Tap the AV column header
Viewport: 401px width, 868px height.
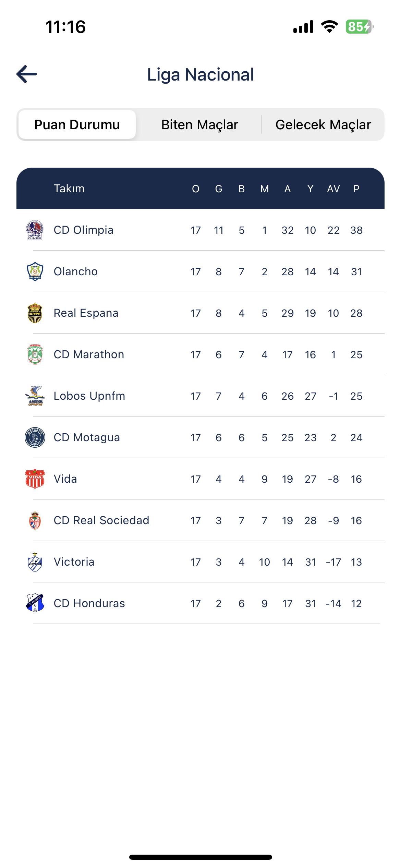coord(333,189)
